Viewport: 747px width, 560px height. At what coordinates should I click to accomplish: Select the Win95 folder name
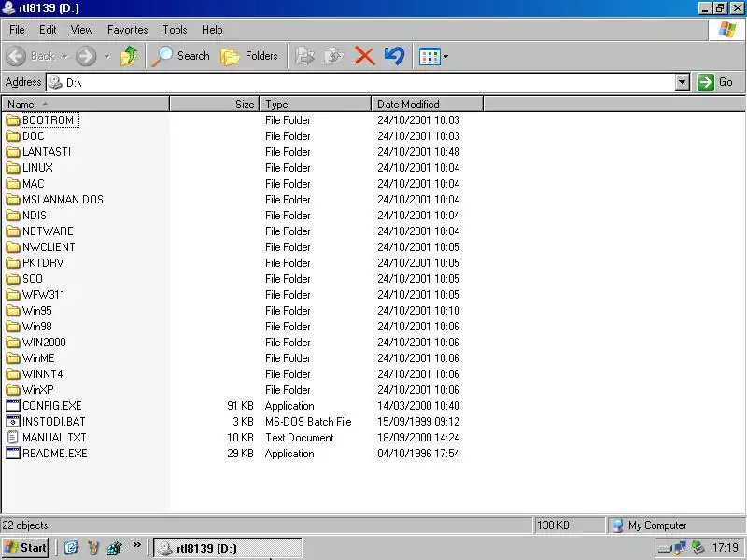pos(37,311)
